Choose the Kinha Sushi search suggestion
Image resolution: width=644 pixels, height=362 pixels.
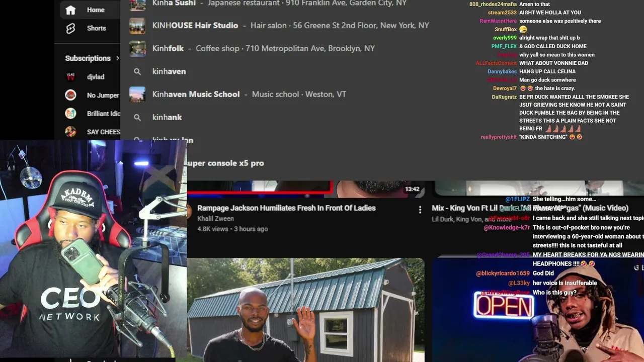tap(280, 4)
